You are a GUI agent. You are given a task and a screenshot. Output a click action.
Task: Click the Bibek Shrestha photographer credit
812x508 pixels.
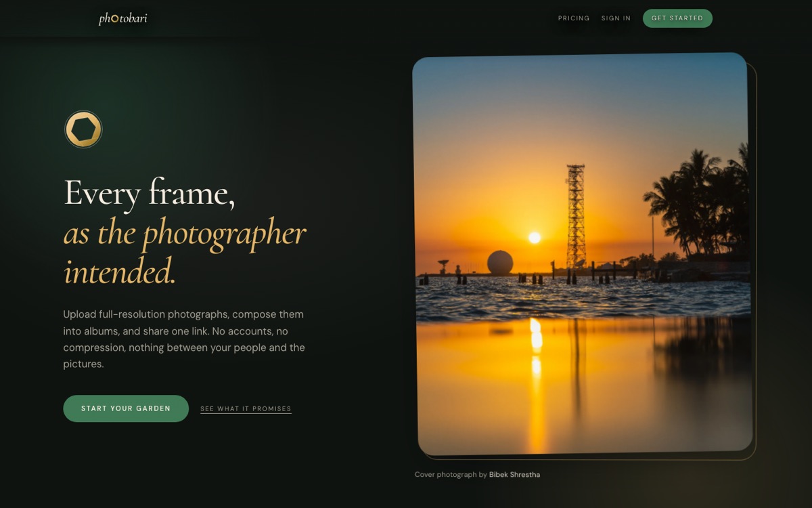(514, 475)
